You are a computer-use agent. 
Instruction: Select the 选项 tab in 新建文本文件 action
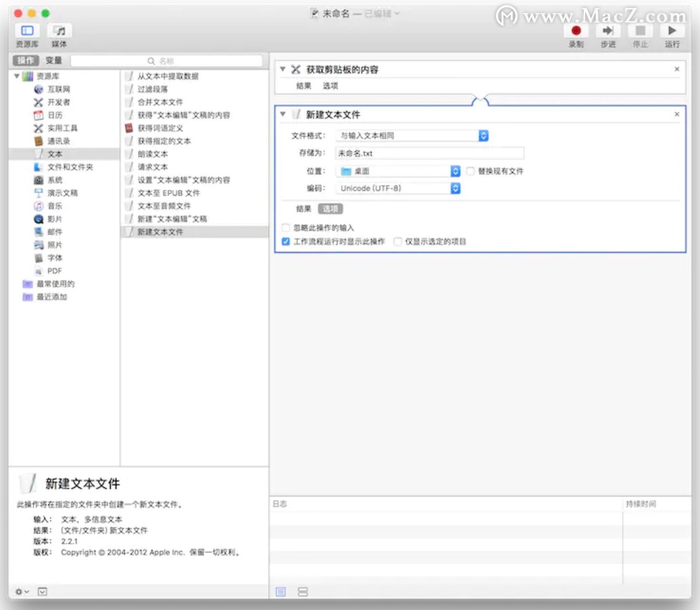331,209
